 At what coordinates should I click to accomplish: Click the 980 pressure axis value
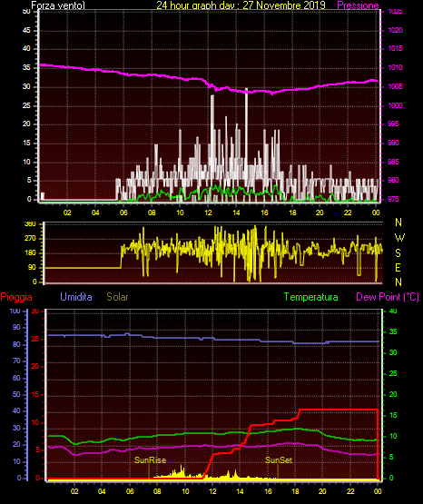pos(393,180)
